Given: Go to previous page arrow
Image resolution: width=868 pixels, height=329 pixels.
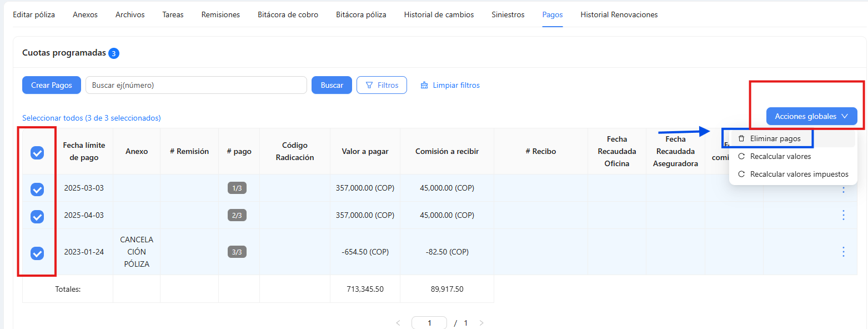Looking at the screenshot, I should click(x=398, y=323).
